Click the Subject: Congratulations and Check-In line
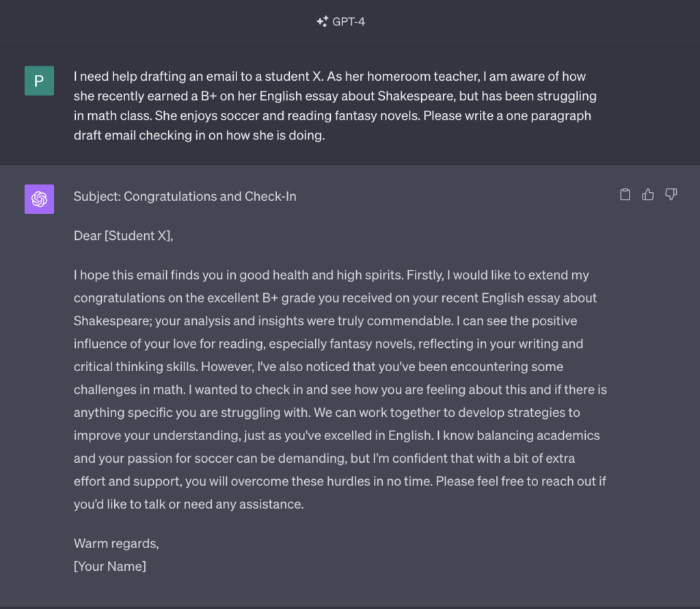Image resolution: width=700 pixels, height=609 pixels. pyautogui.click(x=185, y=196)
